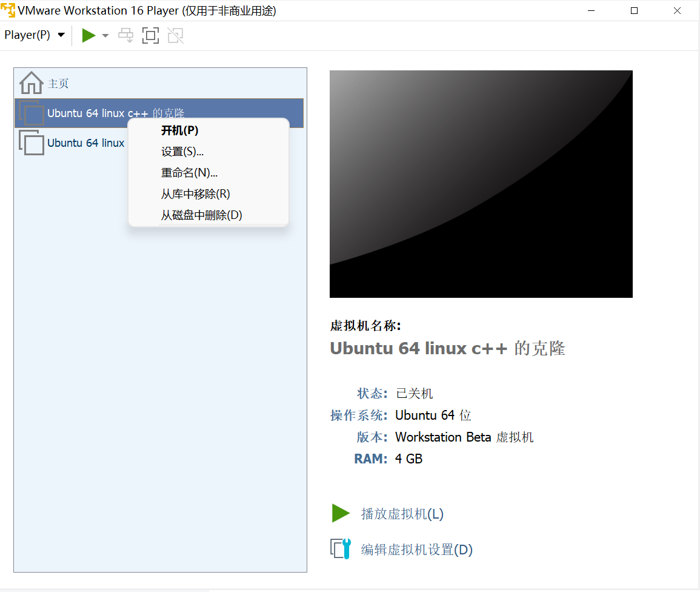Click the Unity mode toolbar icon
This screenshot has height=592, width=700.
175,35
